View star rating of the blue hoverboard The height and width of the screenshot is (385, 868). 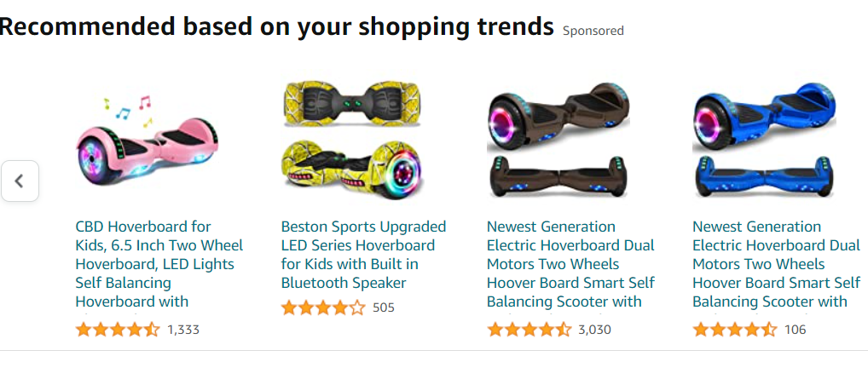click(735, 330)
